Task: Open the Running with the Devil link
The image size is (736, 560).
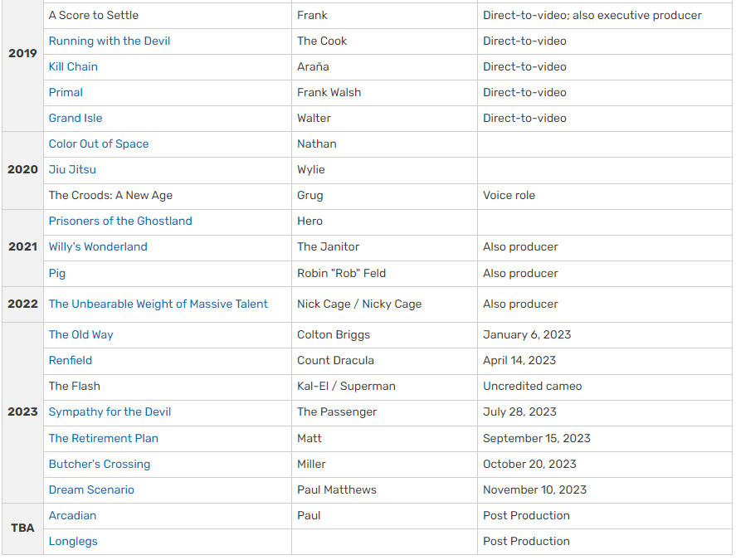Action: (x=110, y=41)
